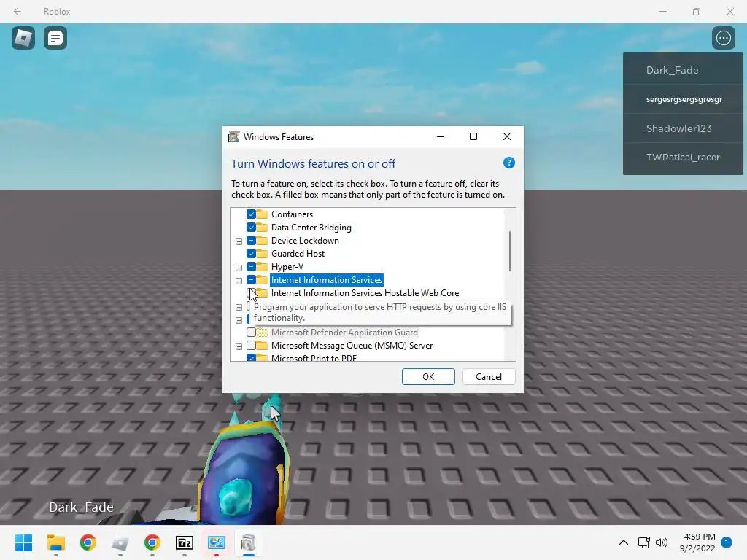Go back using the Roblox back arrow
The image size is (747, 560).
click(x=18, y=11)
